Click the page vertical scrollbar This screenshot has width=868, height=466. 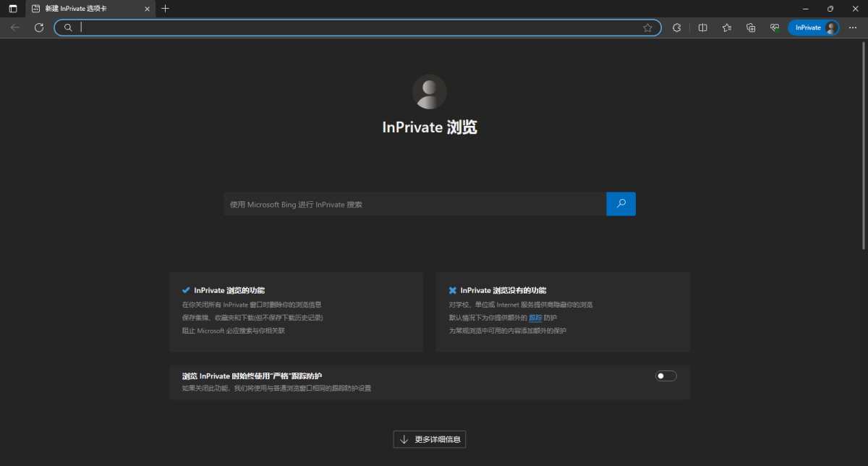(x=864, y=145)
